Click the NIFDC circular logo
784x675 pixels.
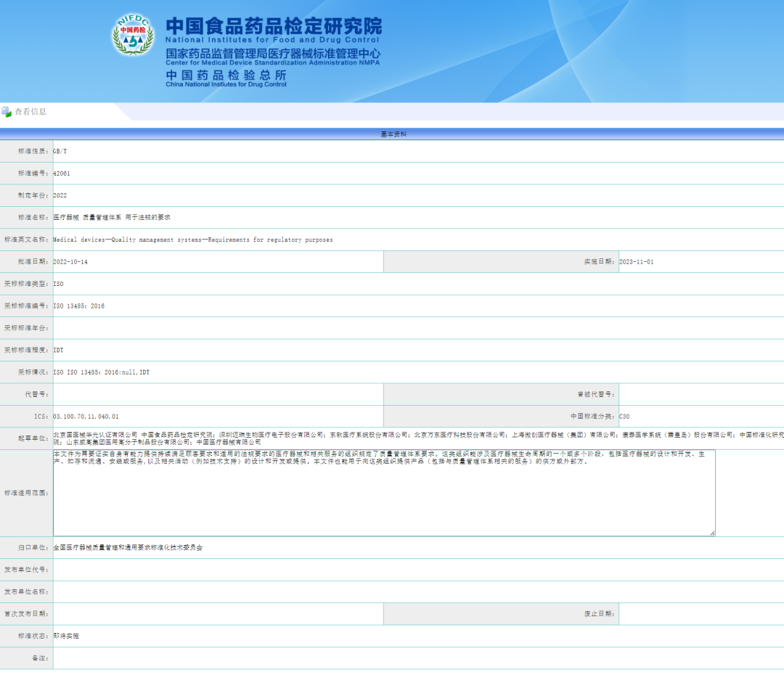coord(133,35)
